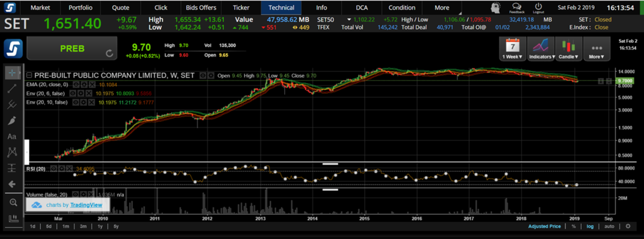Image resolution: width=644 pixels, height=239 pixels.
Task: Open the Ticker menu
Action: (x=241, y=8)
